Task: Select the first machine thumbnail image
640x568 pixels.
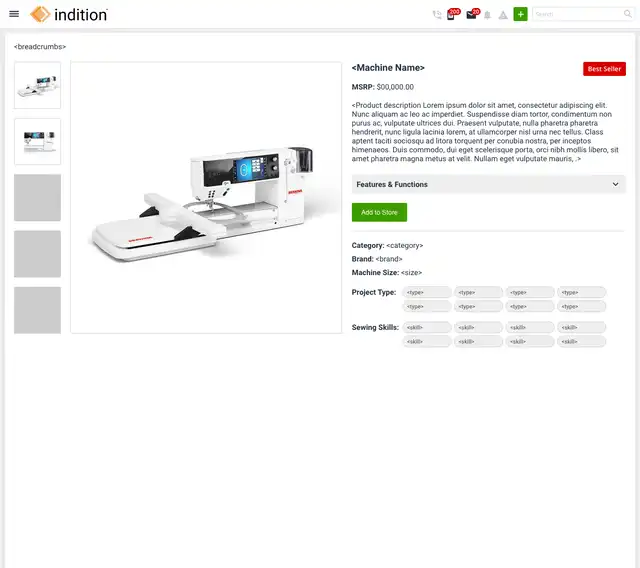Action: click(x=38, y=85)
